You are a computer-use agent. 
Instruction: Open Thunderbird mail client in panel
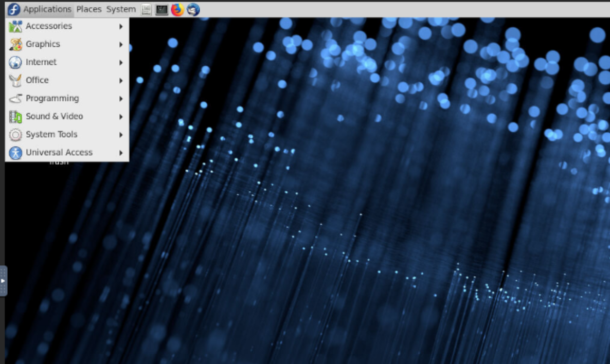coord(193,9)
